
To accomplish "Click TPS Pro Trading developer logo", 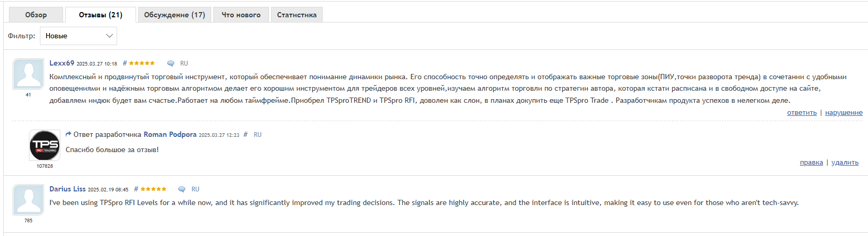I will point(45,145).
